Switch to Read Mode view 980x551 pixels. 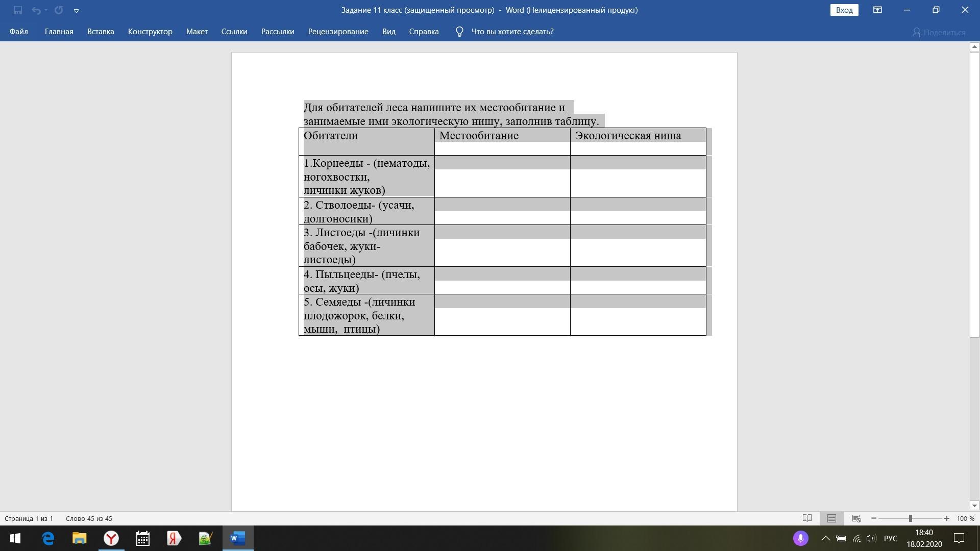pos(807,518)
